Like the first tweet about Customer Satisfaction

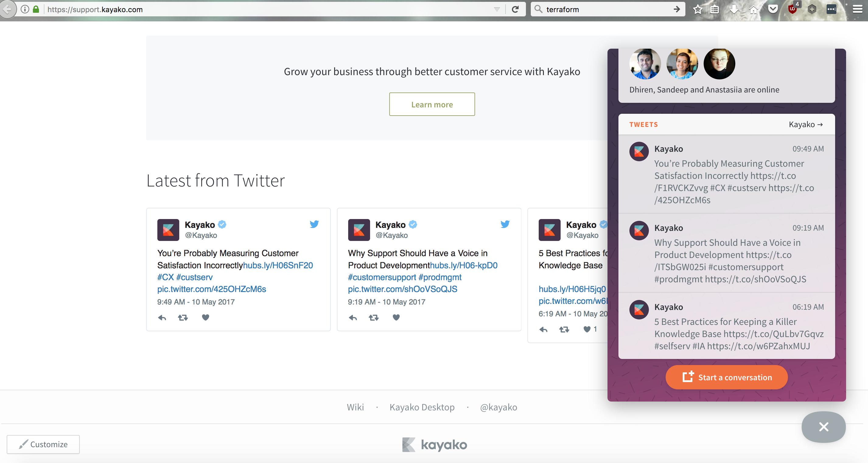click(205, 317)
